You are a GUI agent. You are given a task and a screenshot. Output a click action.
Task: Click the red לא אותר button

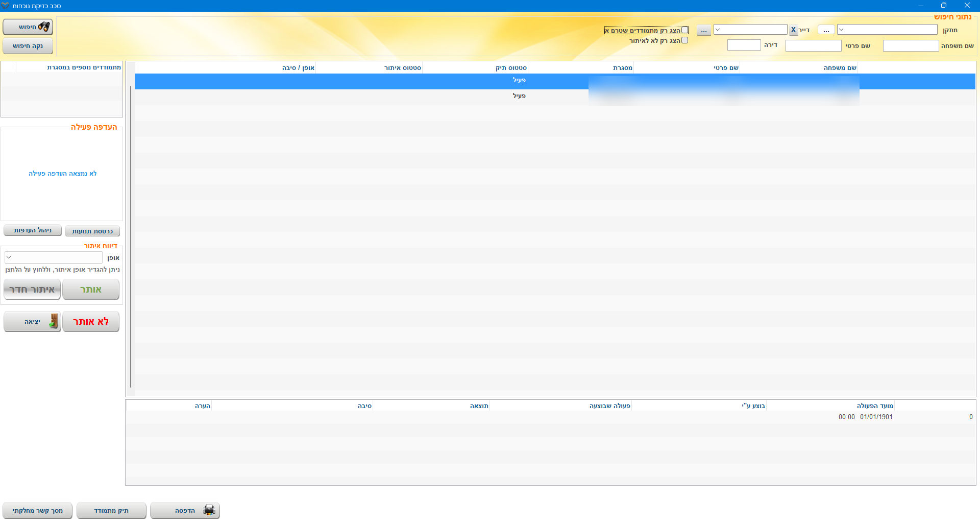(x=91, y=322)
